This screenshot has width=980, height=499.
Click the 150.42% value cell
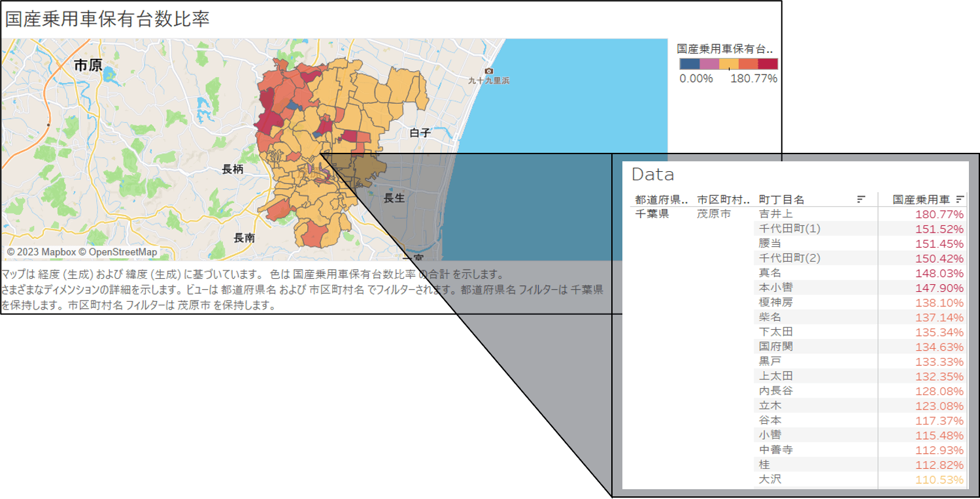tap(939, 259)
